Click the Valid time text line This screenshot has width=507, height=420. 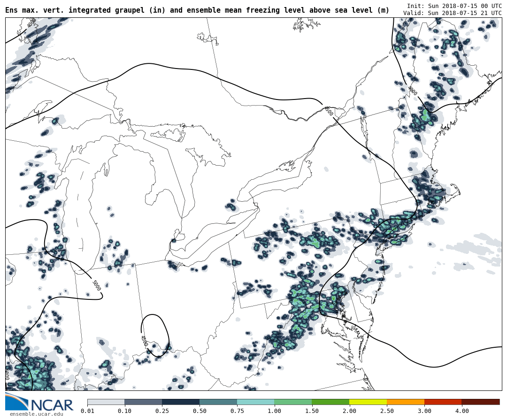click(x=452, y=13)
